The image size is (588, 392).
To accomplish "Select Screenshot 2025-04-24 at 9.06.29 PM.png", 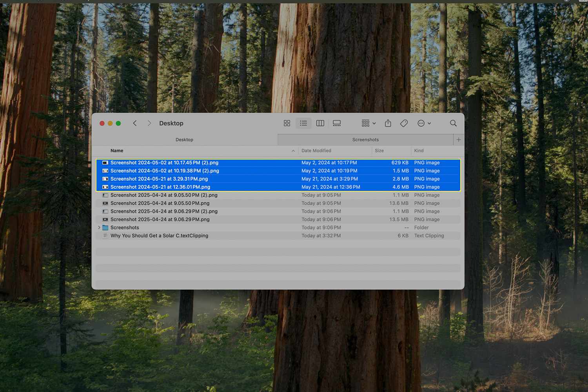I will point(160,220).
